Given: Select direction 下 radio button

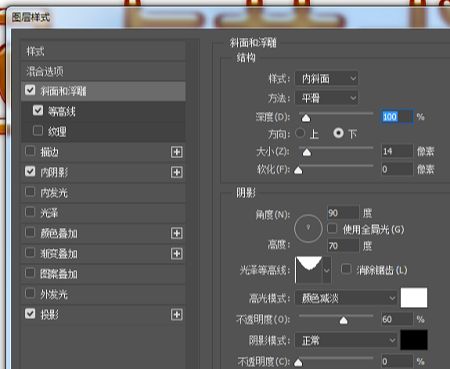Looking at the screenshot, I should 338,133.
